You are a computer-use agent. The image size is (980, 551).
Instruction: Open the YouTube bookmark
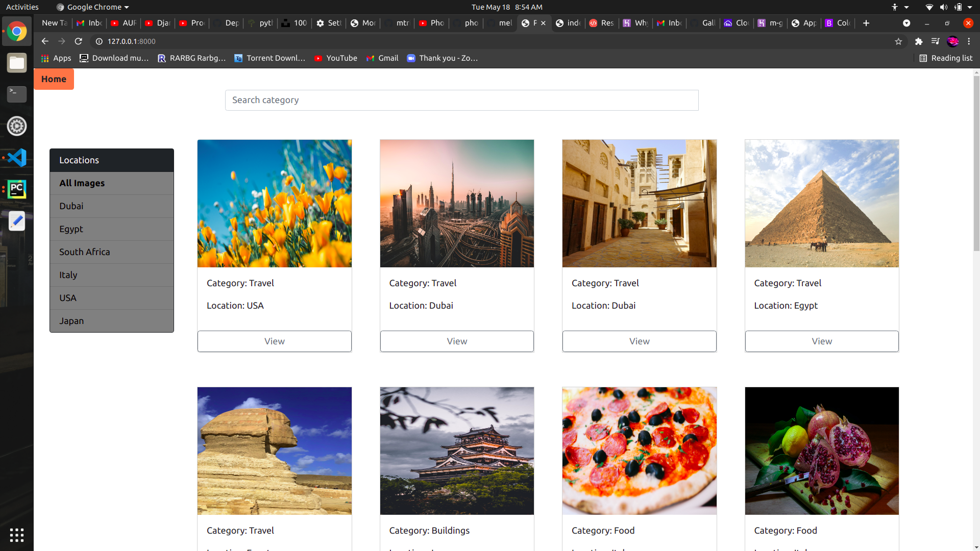coord(336,58)
